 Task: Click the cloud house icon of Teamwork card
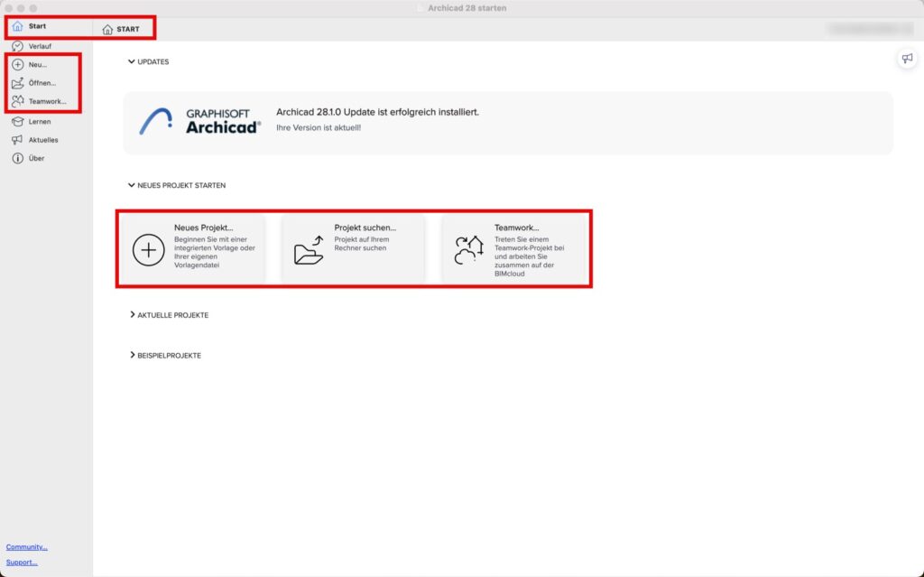[469, 250]
